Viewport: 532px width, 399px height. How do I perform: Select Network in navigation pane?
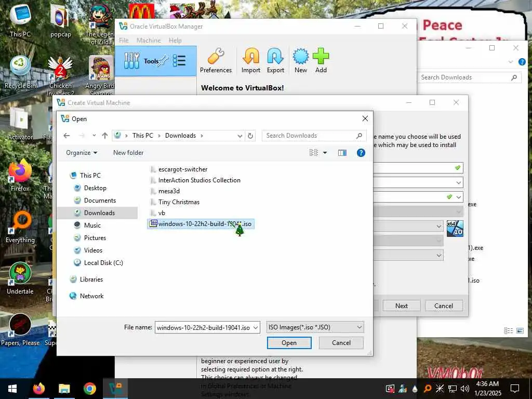point(91,296)
